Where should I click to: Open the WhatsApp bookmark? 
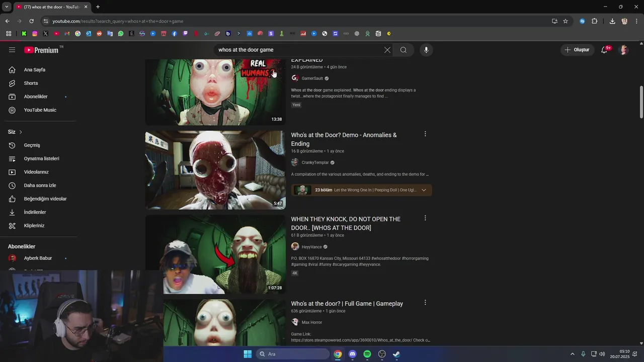click(x=121, y=34)
